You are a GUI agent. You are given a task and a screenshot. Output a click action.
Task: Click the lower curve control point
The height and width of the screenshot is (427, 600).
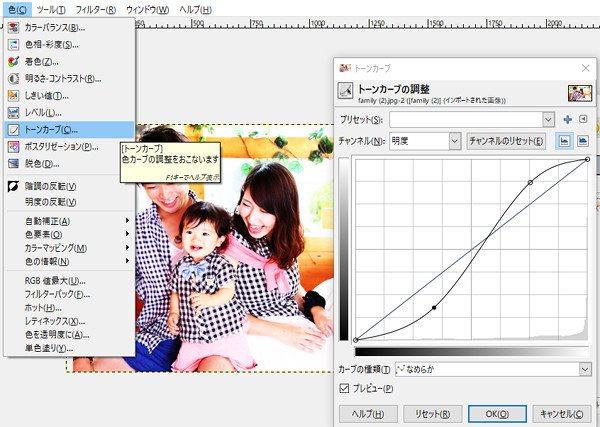click(433, 308)
